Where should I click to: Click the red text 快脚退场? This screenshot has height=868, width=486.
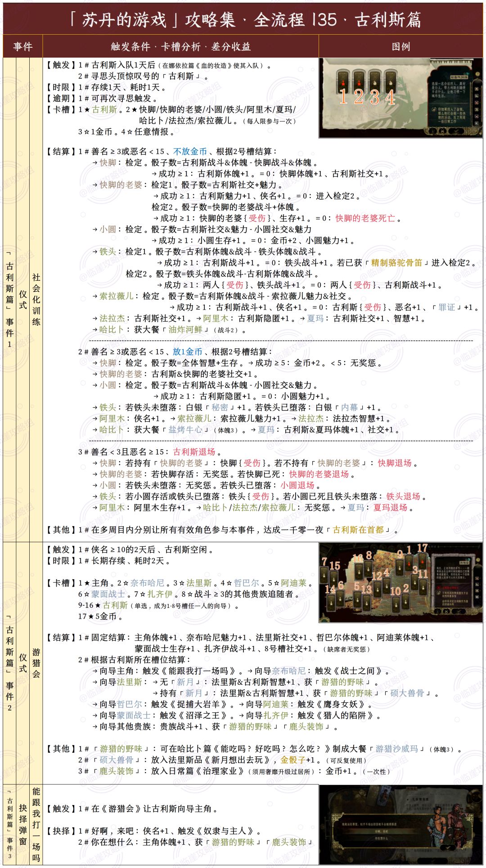coord(395,463)
